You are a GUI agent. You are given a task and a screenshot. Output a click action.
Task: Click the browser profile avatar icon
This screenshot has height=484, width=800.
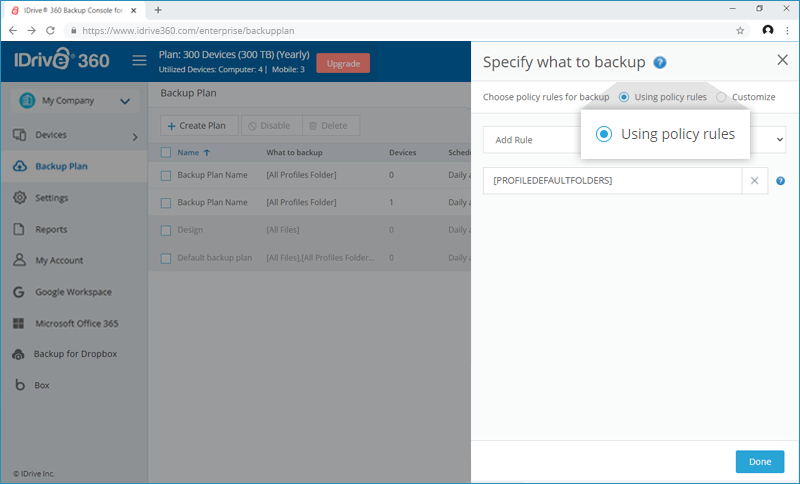pyautogui.click(x=767, y=30)
